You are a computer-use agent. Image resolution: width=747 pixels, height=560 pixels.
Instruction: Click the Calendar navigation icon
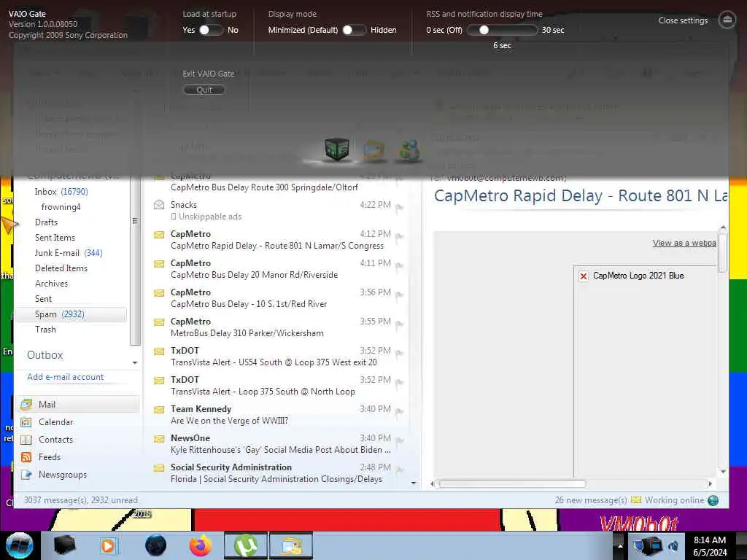tap(26, 422)
